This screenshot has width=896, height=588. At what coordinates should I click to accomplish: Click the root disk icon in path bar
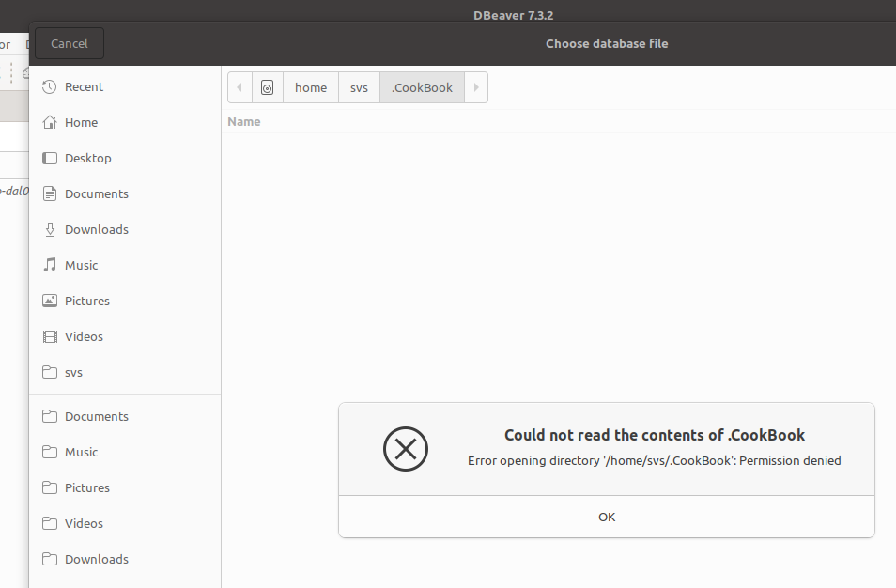(x=268, y=87)
